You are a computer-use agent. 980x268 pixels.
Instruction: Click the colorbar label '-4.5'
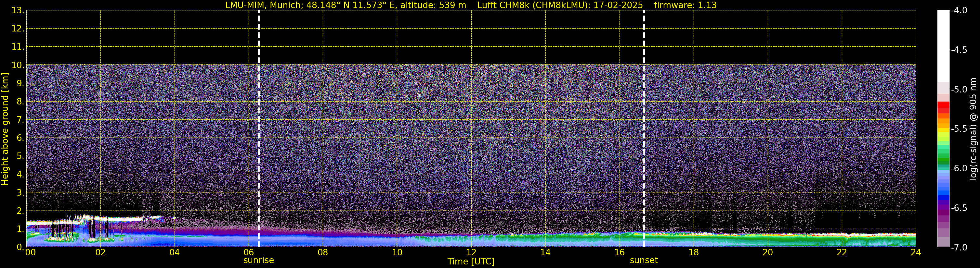click(959, 50)
